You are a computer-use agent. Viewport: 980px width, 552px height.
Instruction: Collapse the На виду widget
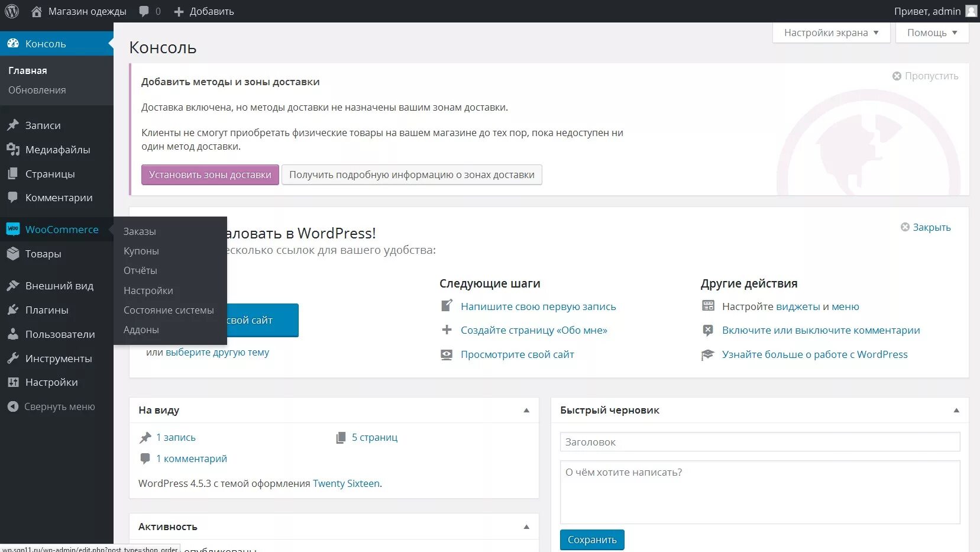point(526,410)
